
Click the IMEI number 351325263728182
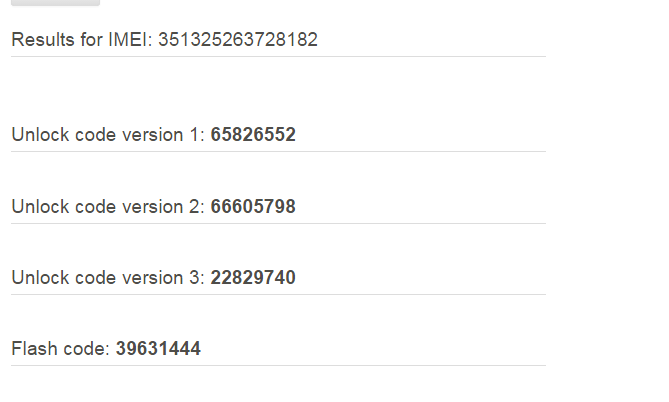(x=238, y=40)
